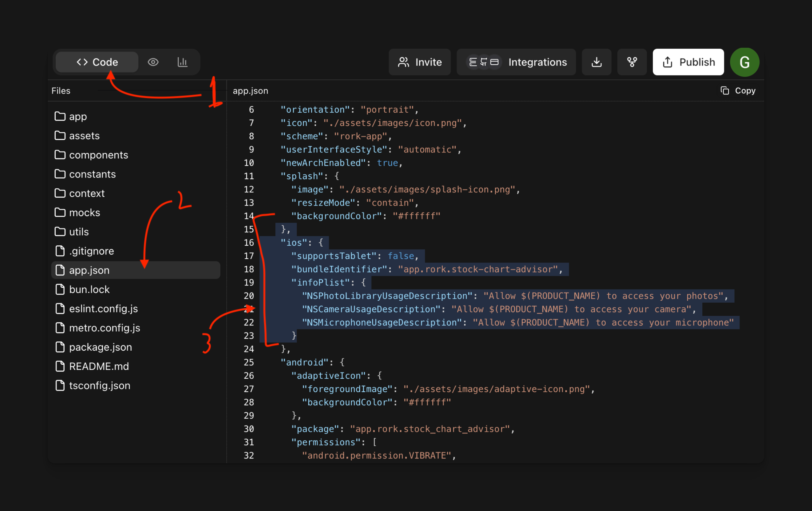Expand the components folder

click(99, 155)
